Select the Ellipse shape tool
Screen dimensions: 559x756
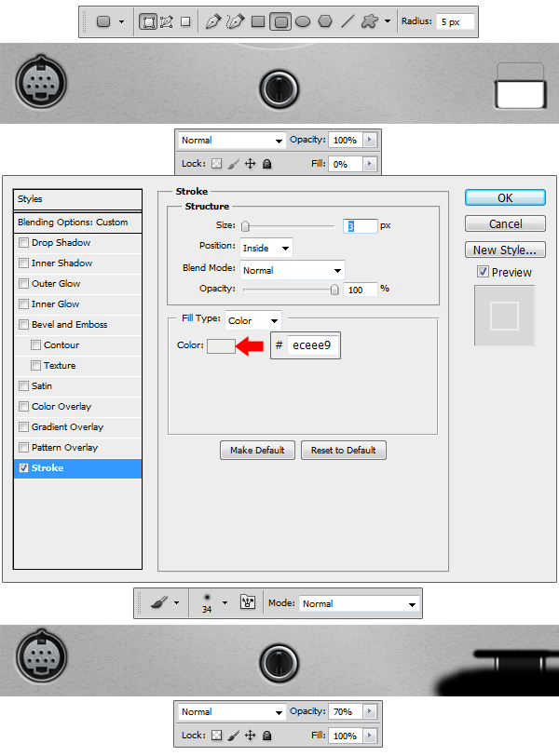(x=303, y=21)
